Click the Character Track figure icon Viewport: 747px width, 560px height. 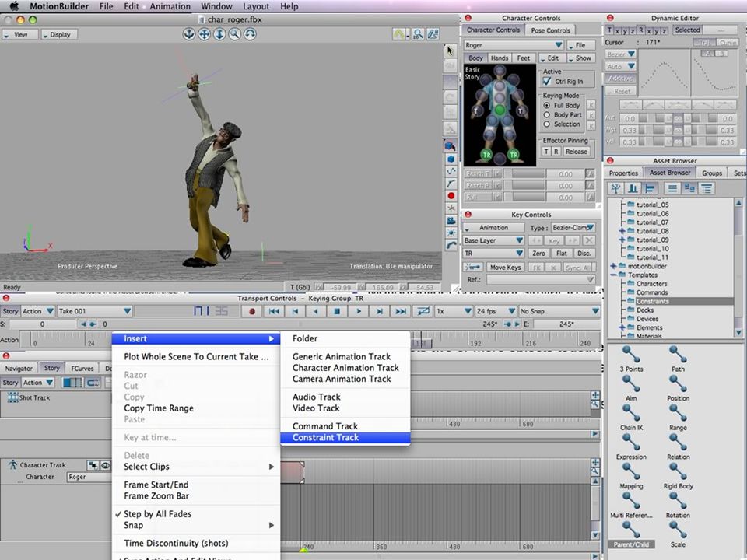click(x=13, y=465)
